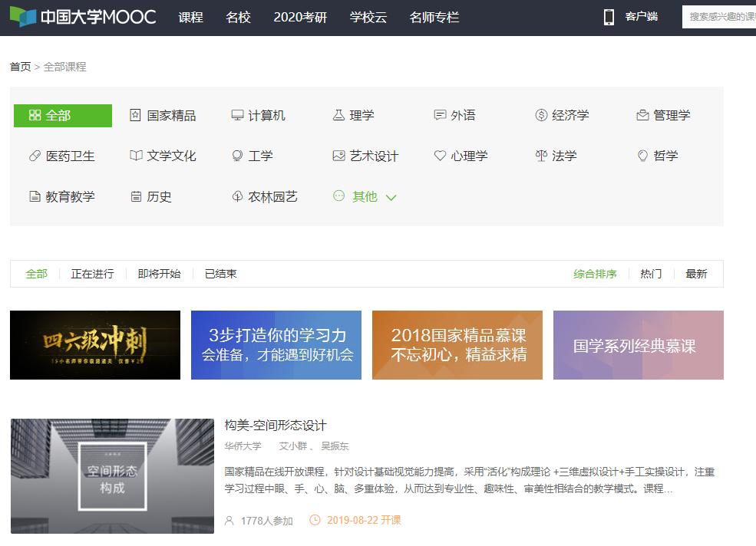Select the heart icon next to 心理学
The width and height of the screenshot is (756, 546).
coord(439,156)
